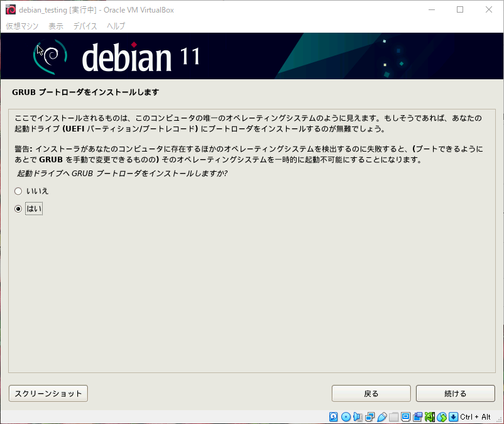This screenshot has height=424, width=504.
Task: Click the USB devices status icon
Action: [382, 417]
